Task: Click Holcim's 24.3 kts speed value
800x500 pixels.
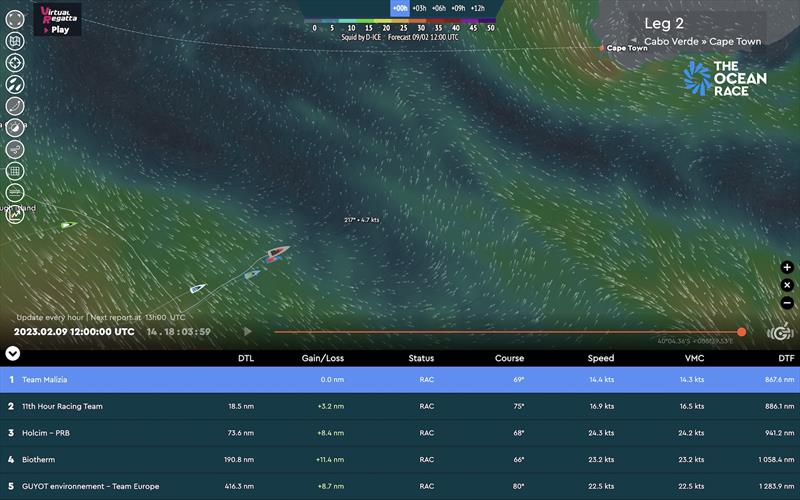Action: pos(601,433)
